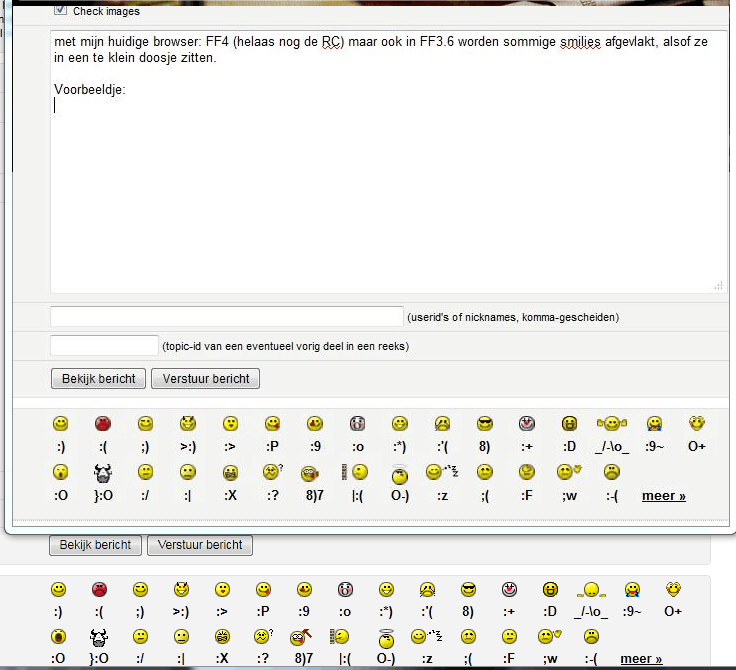
Task: Insert the :) smiley in the front popup
Action: [61, 424]
